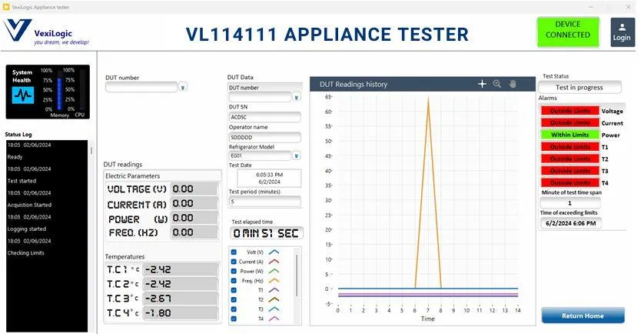Click the DEVICE CONNECTED status button
Viewport: 644px width, 334px height.
tap(568, 32)
